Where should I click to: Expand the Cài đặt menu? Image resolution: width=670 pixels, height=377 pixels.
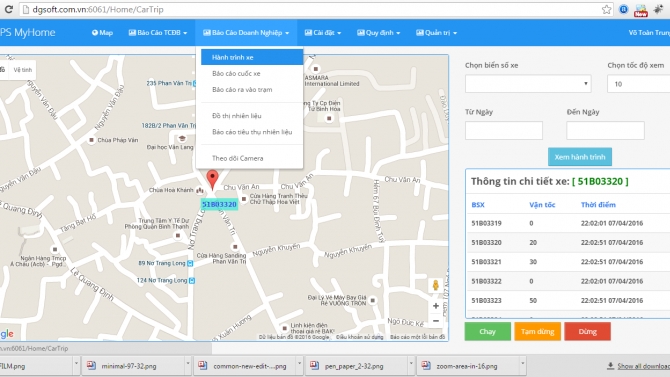point(323,32)
